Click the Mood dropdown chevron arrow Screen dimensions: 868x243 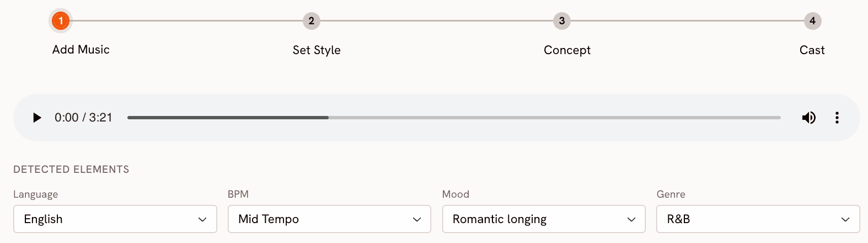[631, 220]
